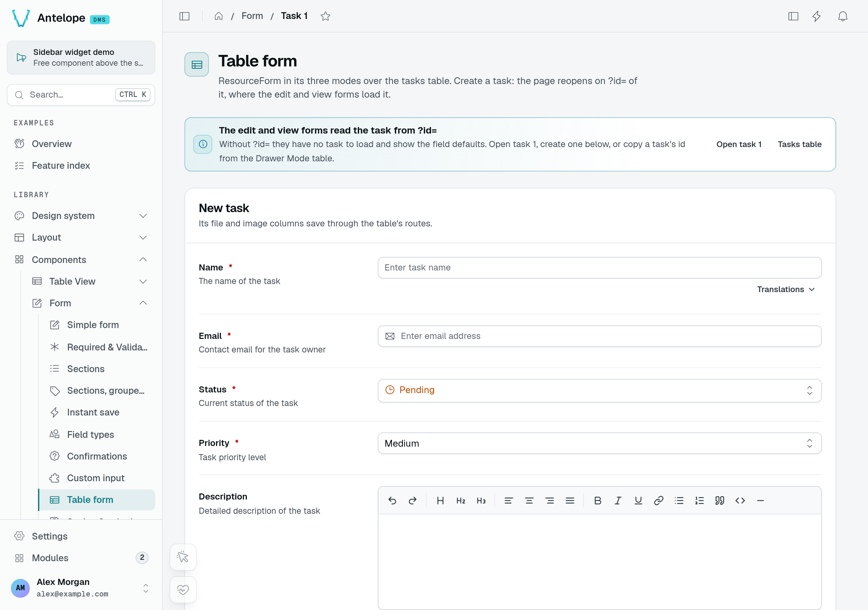This screenshot has height=610, width=868.
Task: Align text right in editor
Action: pos(549,501)
